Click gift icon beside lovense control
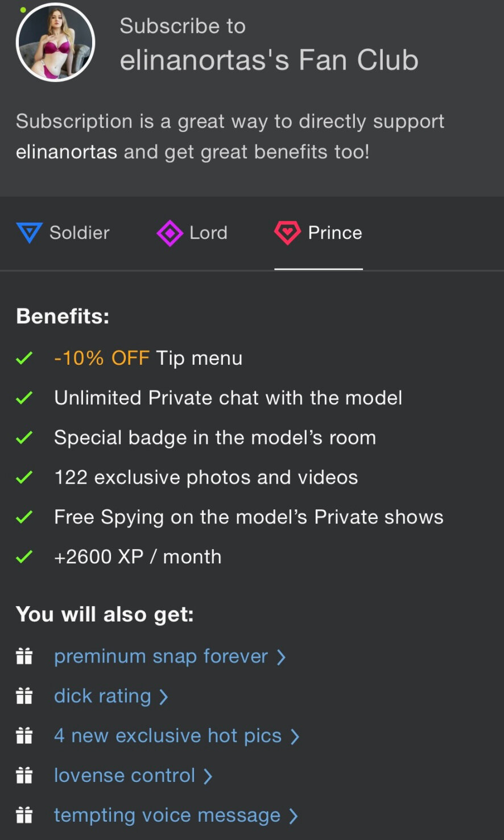This screenshot has height=840, width=504. (x=24, y=776)
